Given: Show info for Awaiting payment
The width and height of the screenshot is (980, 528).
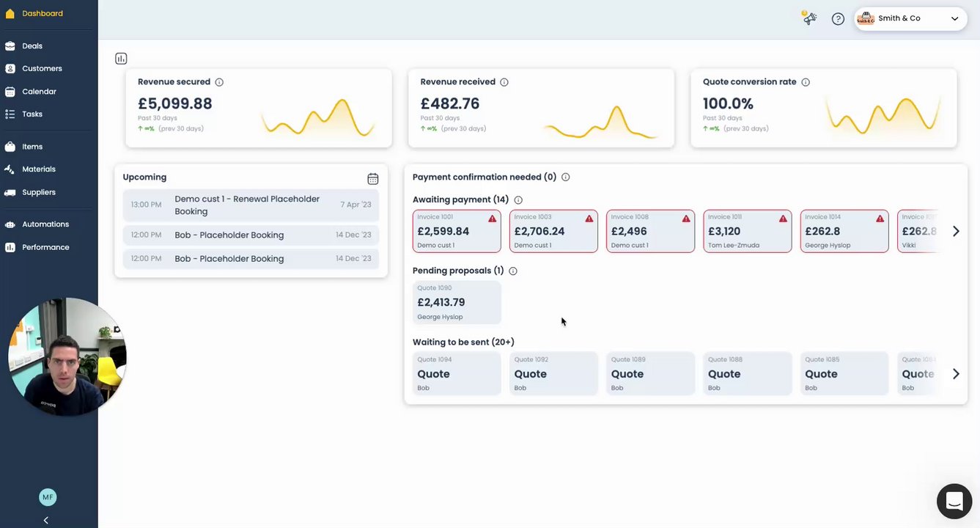Looking at the screenshot, I should click(x=518, y=200).
